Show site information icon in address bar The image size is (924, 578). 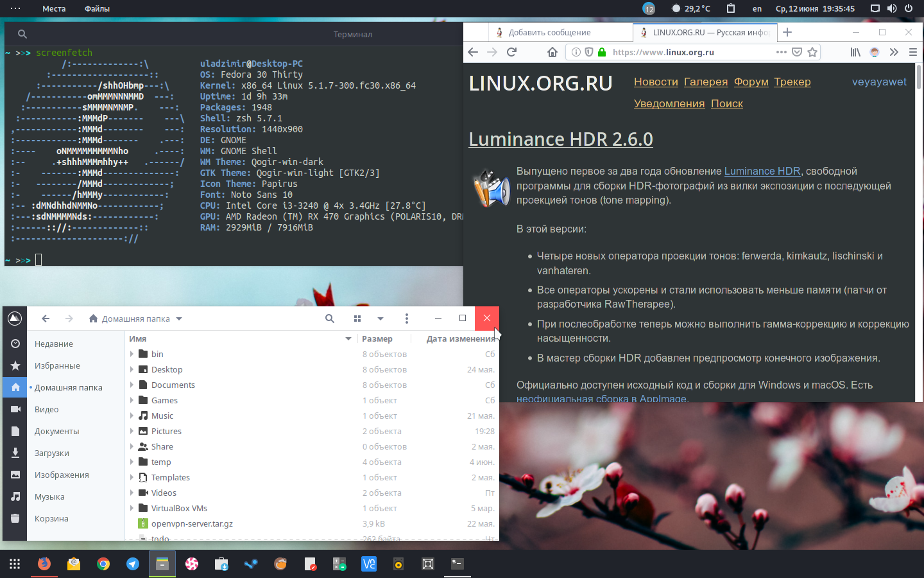[576, 52]
